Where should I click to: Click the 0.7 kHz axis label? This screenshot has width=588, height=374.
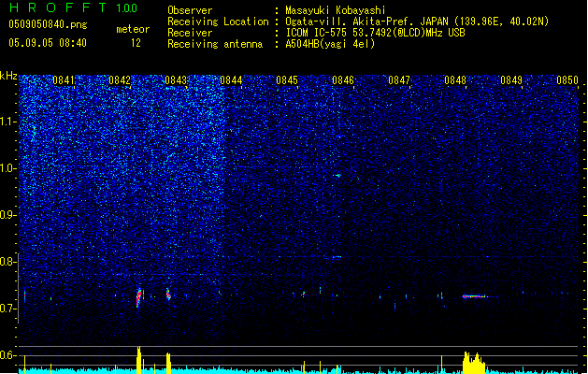pyautogui.click(x=8, y=309)
